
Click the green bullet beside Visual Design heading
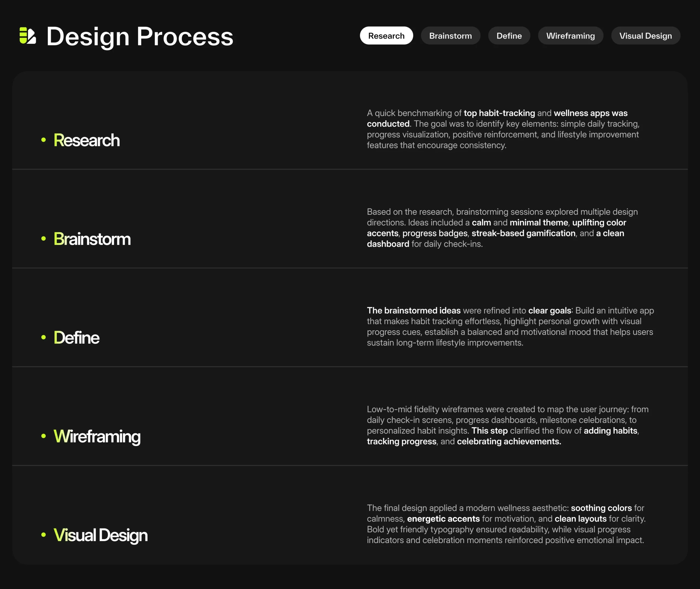click(43, 535)
